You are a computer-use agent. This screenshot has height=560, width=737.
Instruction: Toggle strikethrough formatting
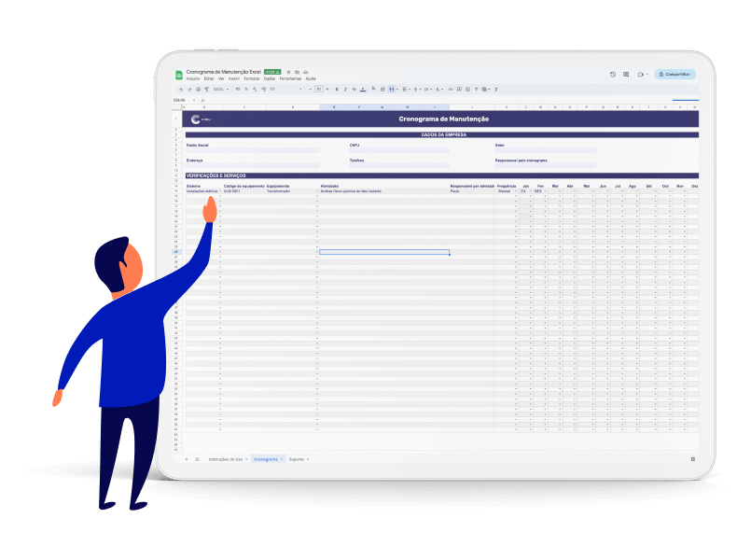[354, 90]
